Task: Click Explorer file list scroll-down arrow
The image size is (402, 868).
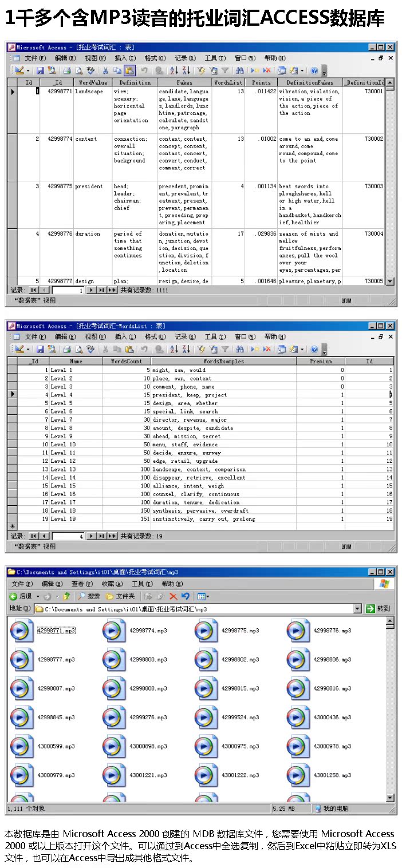Action: 391,798
